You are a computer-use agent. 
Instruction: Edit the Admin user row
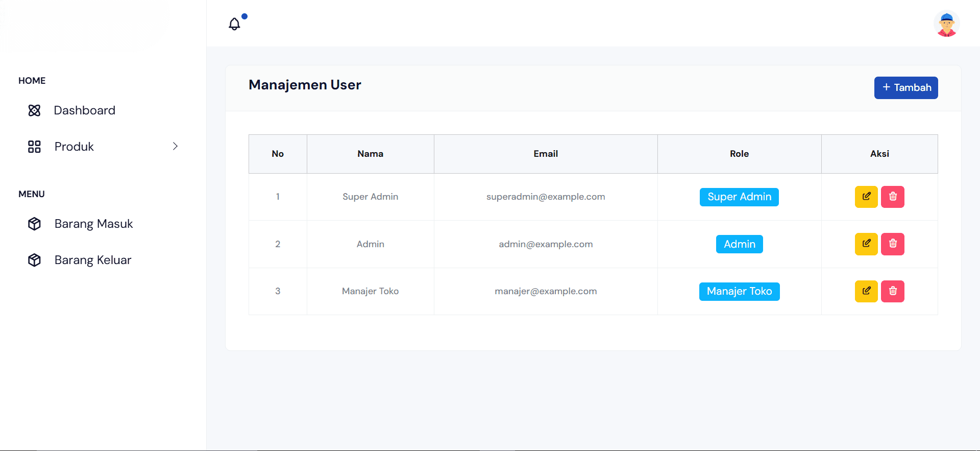coord(866,244)
